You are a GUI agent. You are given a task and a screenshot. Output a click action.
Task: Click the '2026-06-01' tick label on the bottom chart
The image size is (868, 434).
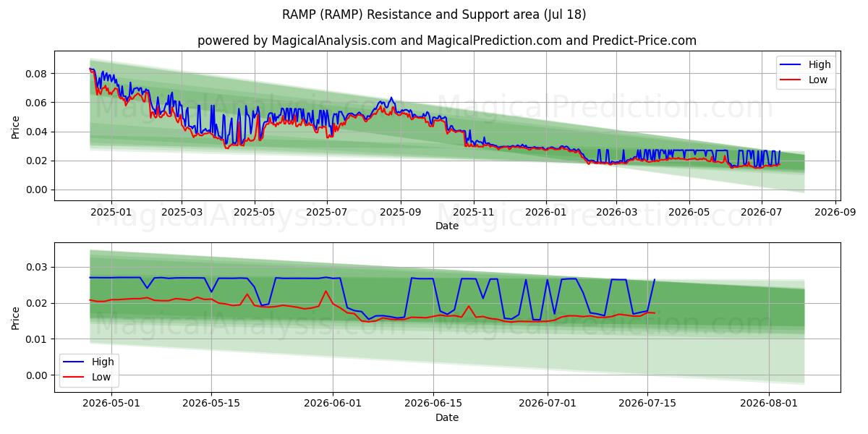tap(333, 404)
